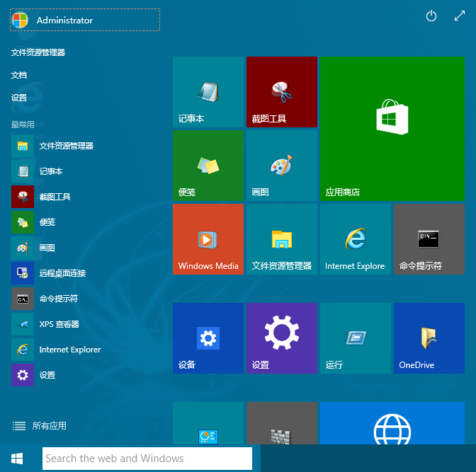Open the 画图 Paint tile
The width and height of the screenshot is (476, 472).
coord(281,165)
